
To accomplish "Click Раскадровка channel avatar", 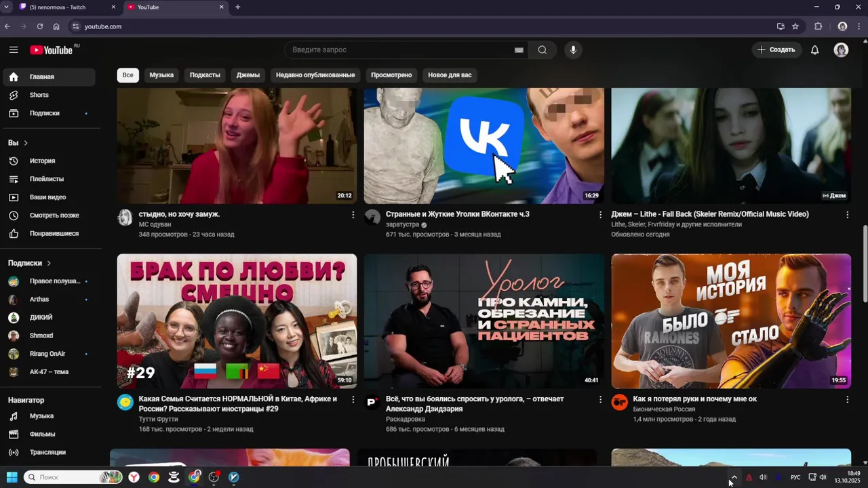I will point(372,402).
